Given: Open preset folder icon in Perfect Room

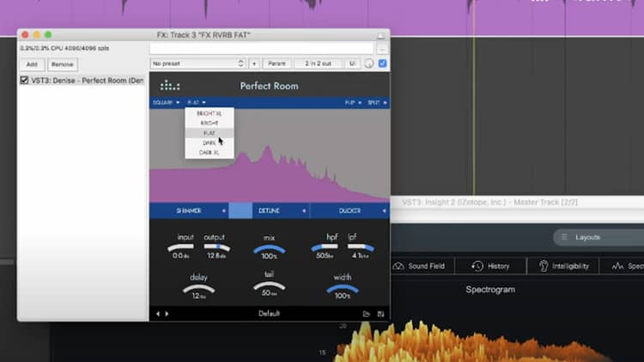Looking at the screenshot, I should 367,314.
